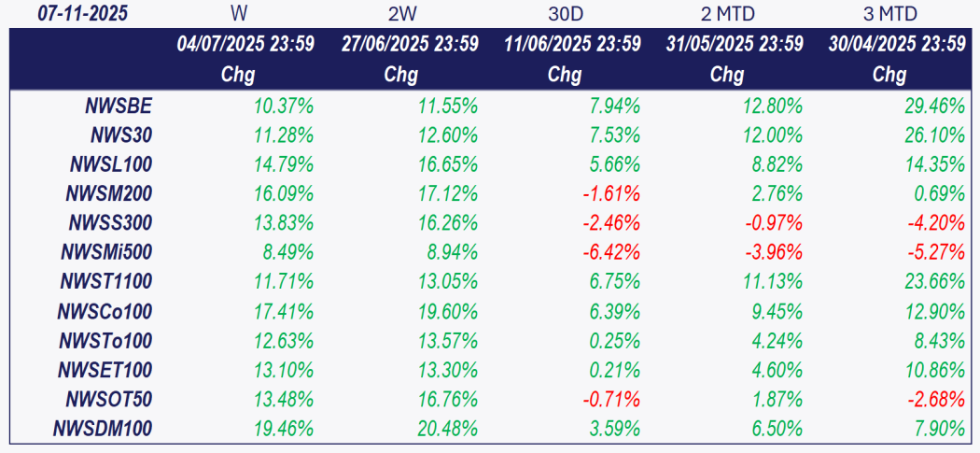The height and width of the screenshot is (453, 980).
Task: Select the W period column header
Action: 238,14
